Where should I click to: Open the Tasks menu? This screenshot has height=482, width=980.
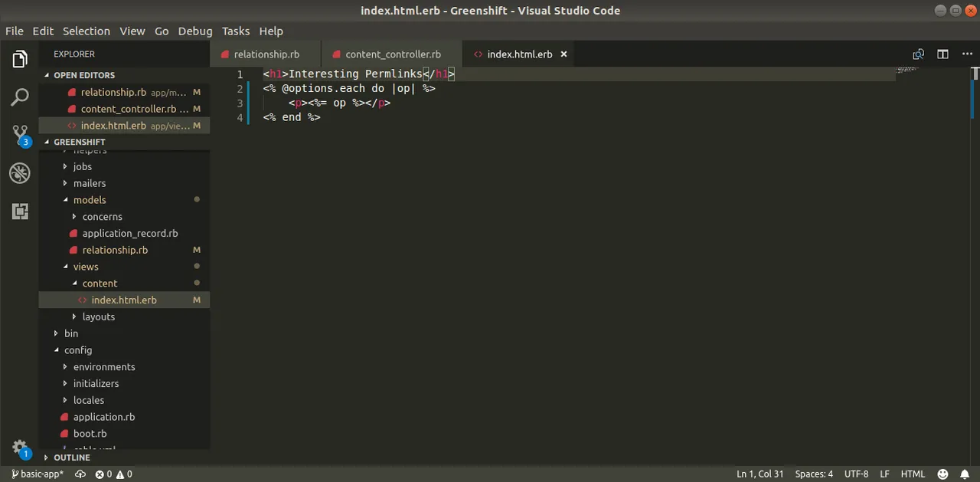coord(236,31)
